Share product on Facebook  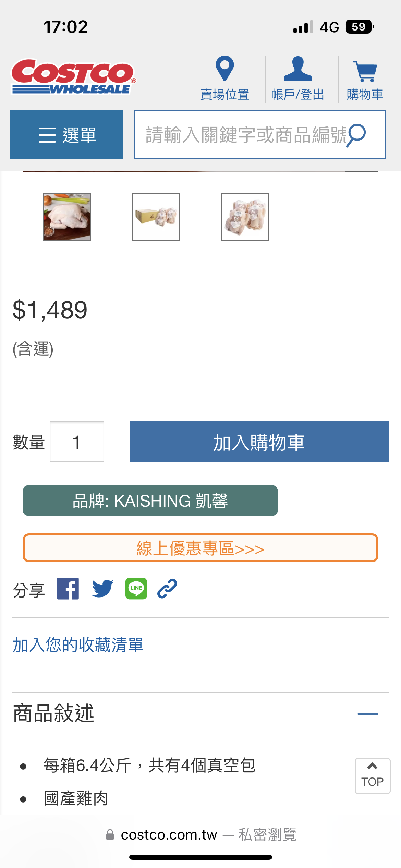pos(68,588)
